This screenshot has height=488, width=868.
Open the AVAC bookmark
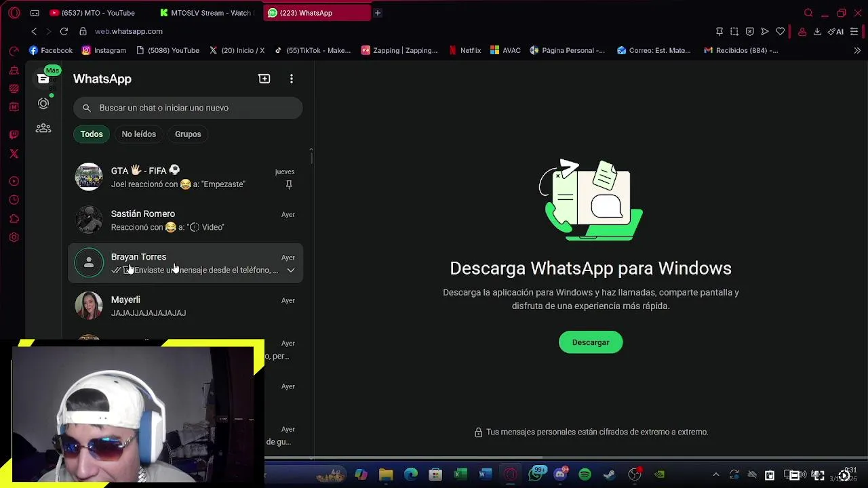[505, 50]
